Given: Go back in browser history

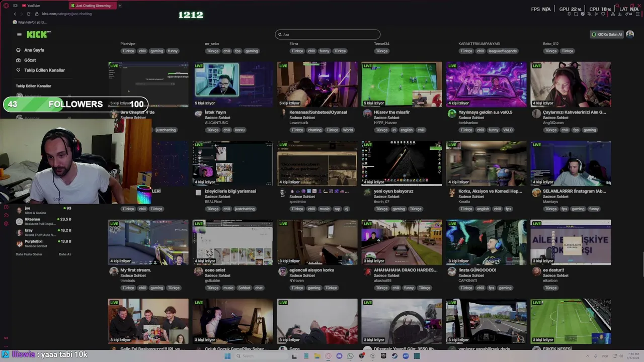Looking at the screenshot, I should 15,14.
